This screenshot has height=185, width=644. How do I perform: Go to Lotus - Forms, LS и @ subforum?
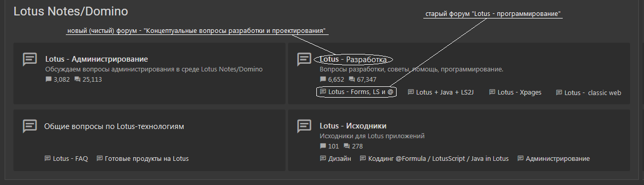(361, 92)
